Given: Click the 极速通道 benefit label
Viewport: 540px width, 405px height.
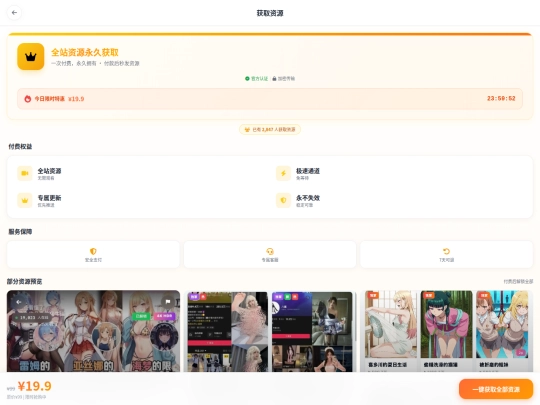Looking at the screenshot, I should (x=308, y=171).
